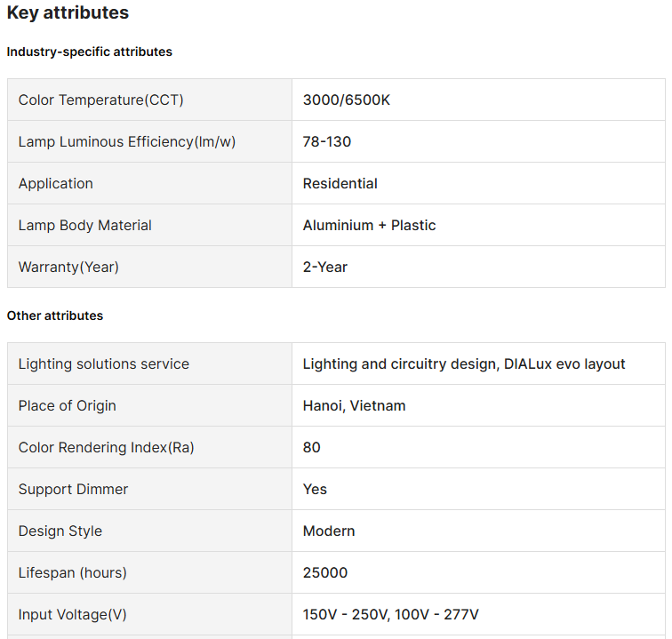Image resolution: width=672 pixels, height=639 pixels.
Task: Select the "Color Temperature(CCT)" label cell
Action: tap(101, 100)
